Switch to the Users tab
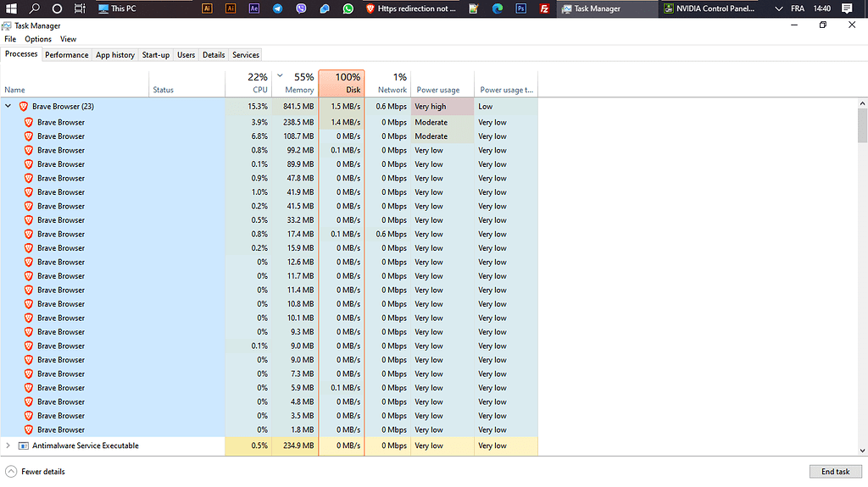Screen dimensions: 868x487 pyautogui.click(x=186, y=55)
